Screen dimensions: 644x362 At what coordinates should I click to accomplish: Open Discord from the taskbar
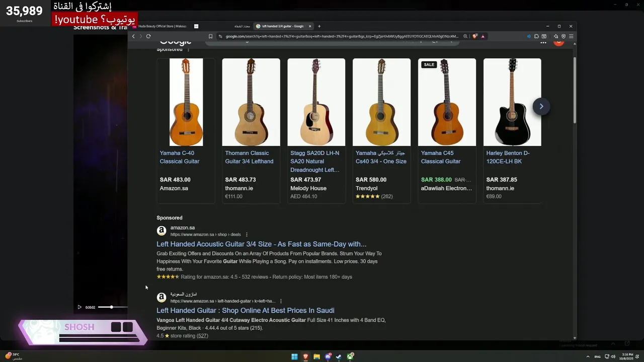pyautogui.click(x=328, y=356)
